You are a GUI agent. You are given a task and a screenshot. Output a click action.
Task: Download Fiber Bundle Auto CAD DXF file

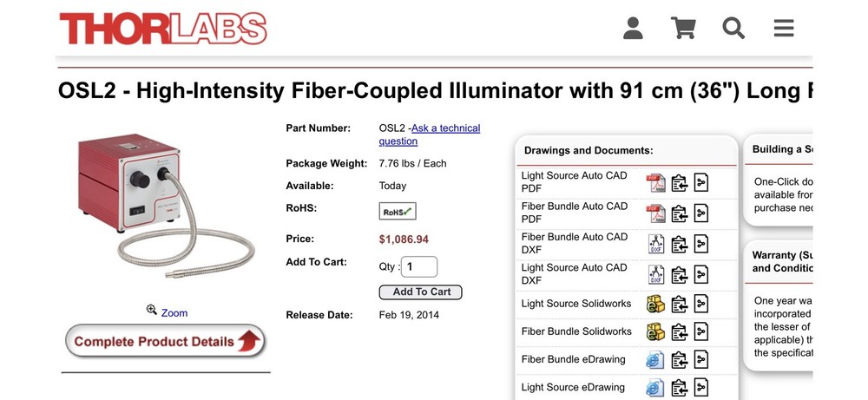[x=655, y=244]
